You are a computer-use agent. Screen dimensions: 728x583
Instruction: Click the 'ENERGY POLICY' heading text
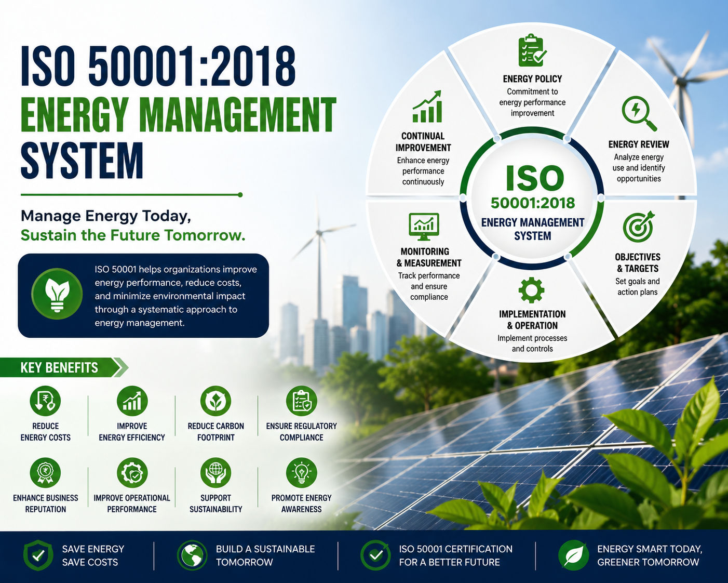click(x=532, y=79)
